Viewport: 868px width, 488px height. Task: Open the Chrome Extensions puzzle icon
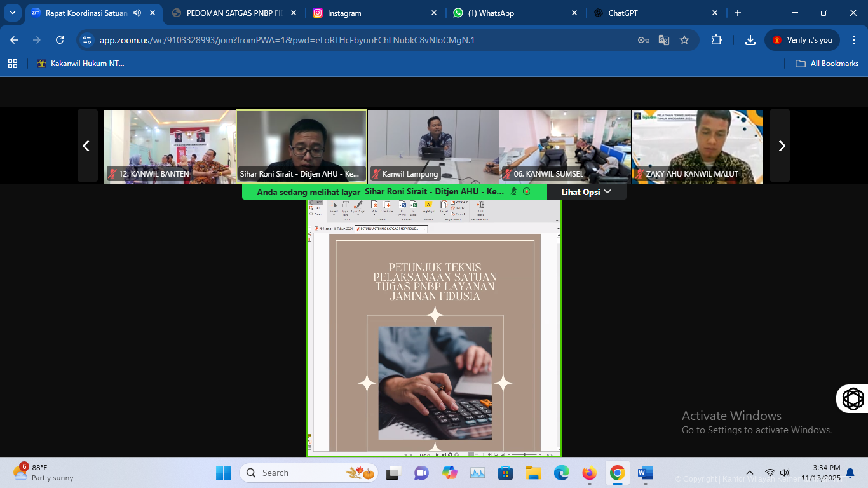[x=716, y=40]
